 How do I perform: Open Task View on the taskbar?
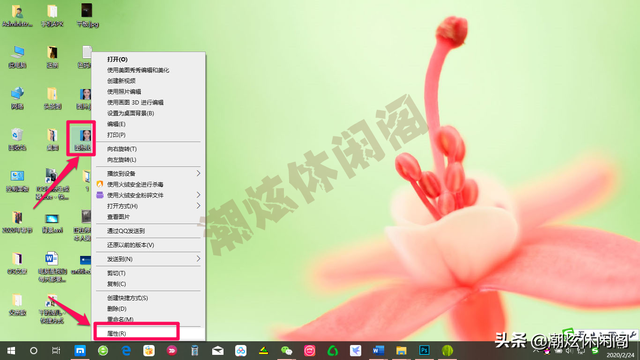click(x=56, y=351)
